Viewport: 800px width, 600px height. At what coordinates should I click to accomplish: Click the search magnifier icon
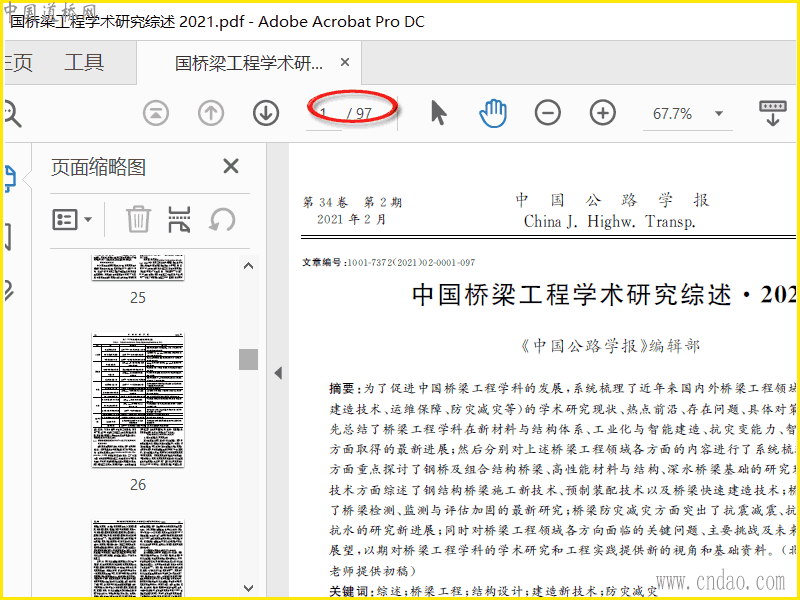11,114
